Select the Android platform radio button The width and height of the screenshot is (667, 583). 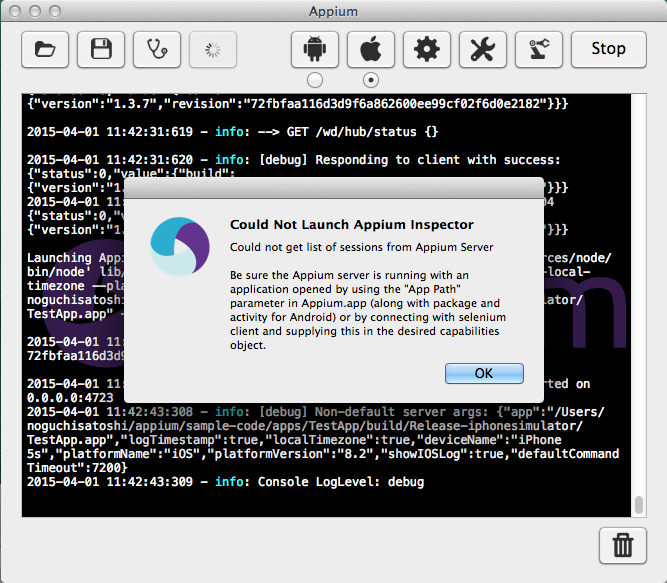click(x=315, y=80)
